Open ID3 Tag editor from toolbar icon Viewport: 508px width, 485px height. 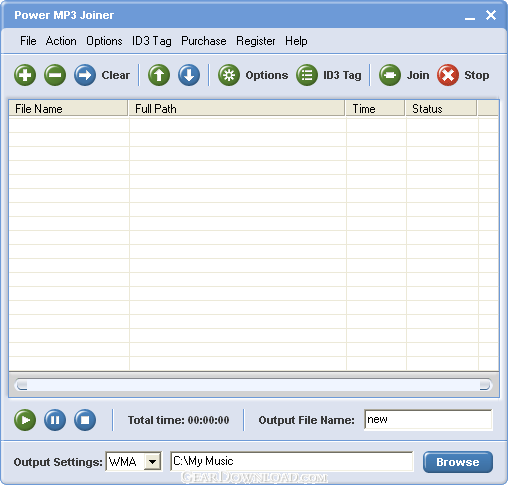pos(307,75)
